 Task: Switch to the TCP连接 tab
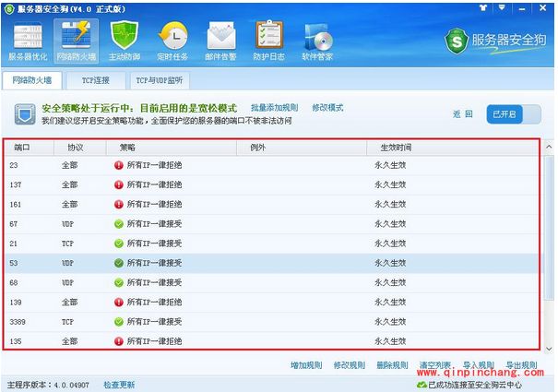(x=96, y=80)
